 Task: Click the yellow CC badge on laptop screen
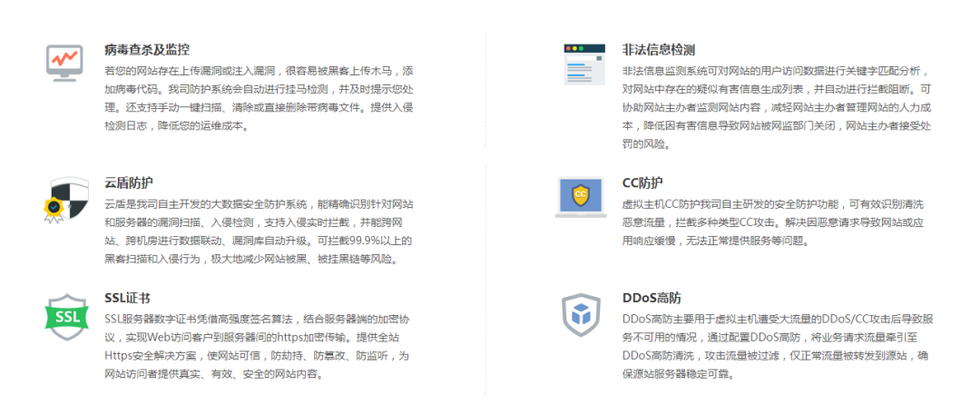[x=580, y=193]
